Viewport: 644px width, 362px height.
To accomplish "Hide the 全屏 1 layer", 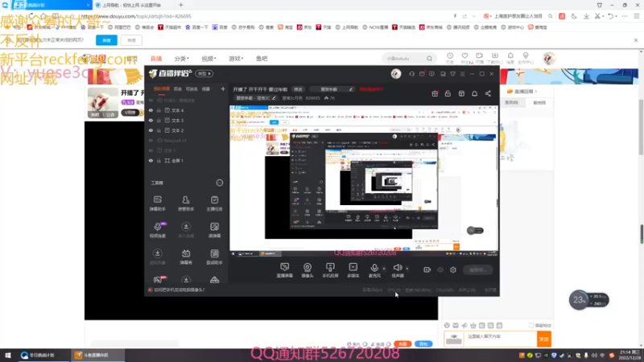I will tap(151, 160).
